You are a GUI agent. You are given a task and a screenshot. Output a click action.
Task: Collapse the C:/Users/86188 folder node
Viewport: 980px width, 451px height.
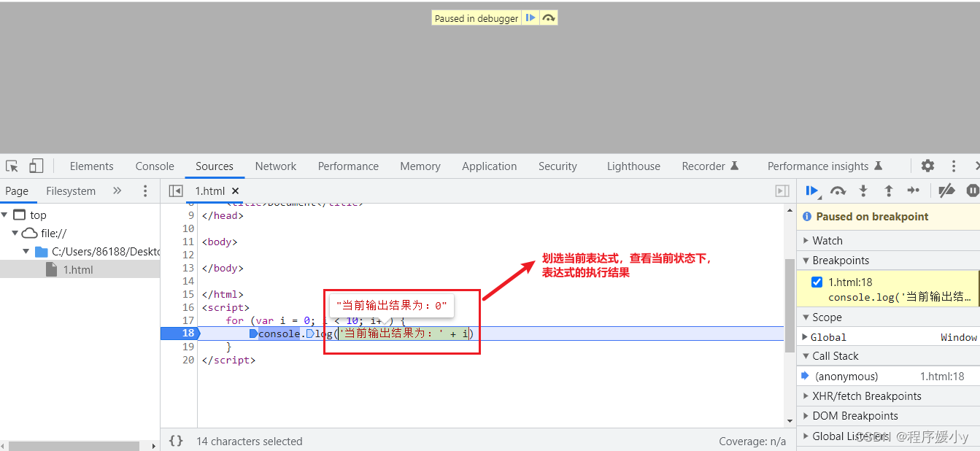pos(26,251)
